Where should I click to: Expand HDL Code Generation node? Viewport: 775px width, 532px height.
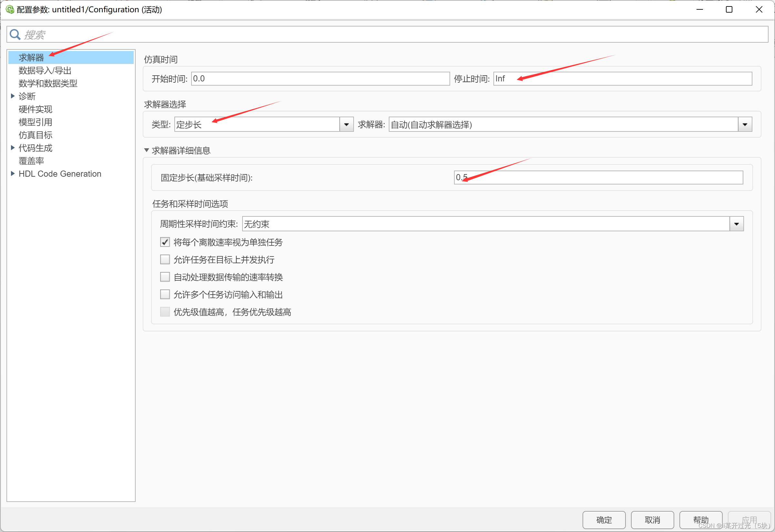click(13, 173)
